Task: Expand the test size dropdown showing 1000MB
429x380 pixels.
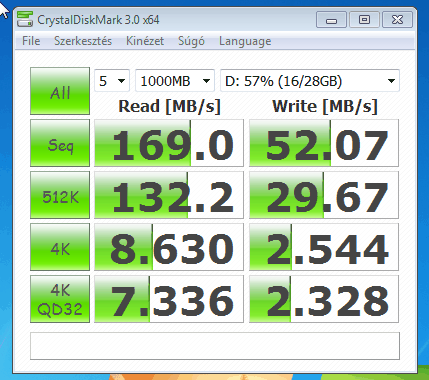Action: coord(175,81)
